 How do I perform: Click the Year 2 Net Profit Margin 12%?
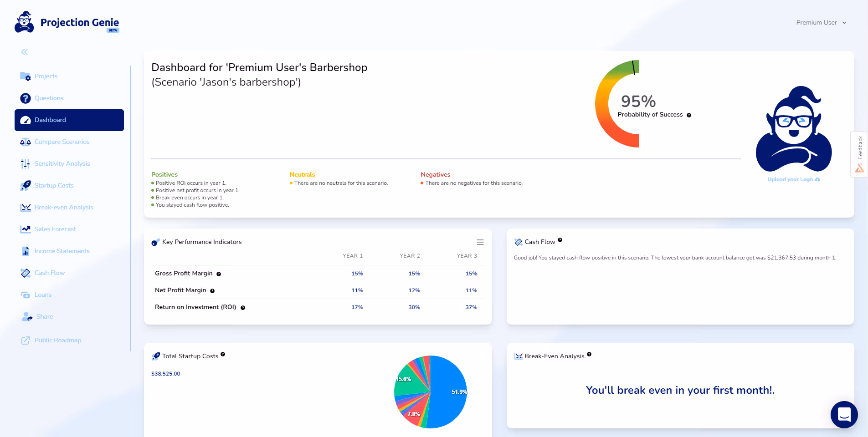(414, 290)
